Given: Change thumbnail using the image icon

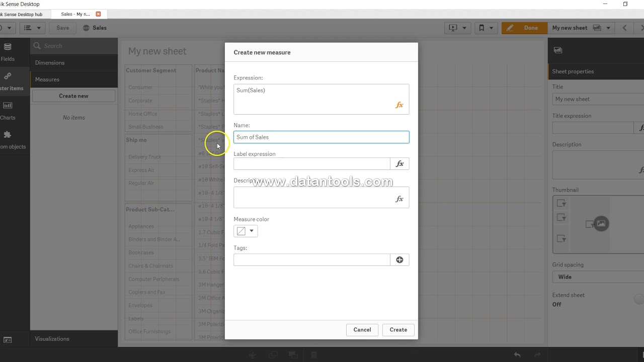Looking at the screenshot, I should click(x=601, y=224).
